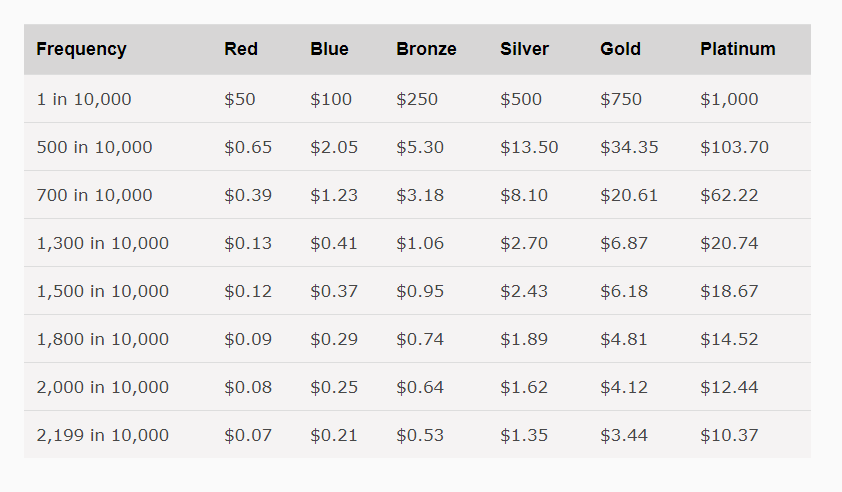This screenshot has height=492, width=842.
Task: Click the $13.50 Silver value
Action: 529,148
